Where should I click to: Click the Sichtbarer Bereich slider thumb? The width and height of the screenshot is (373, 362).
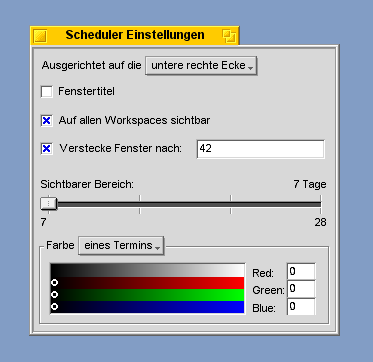coord(49,204)
